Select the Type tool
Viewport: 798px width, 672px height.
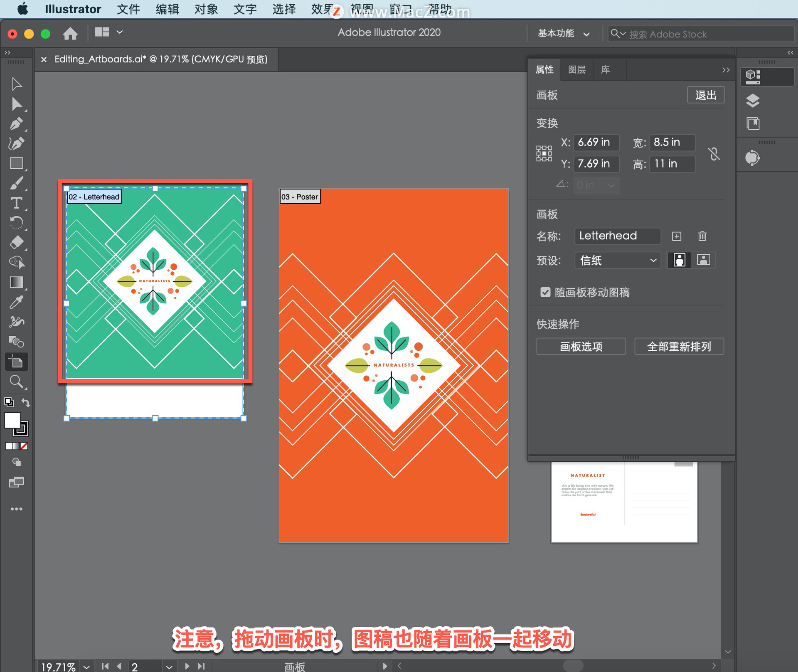17,203
